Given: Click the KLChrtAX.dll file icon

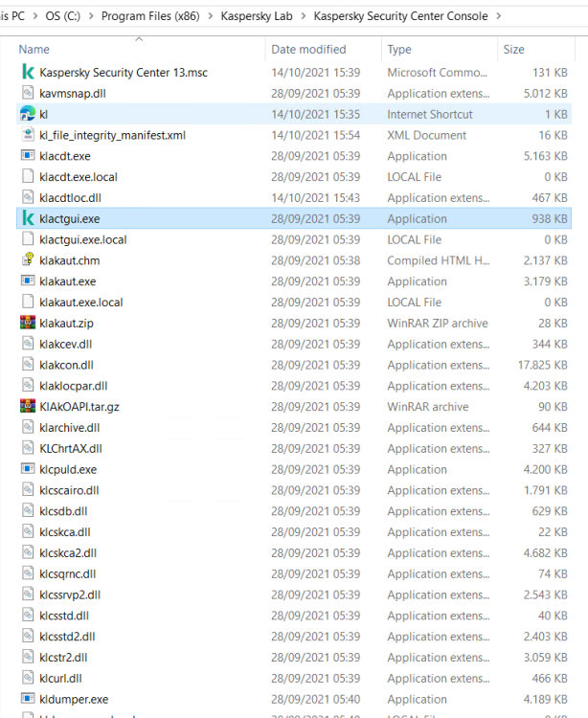Looking at the screenshot, I should 28,448.
